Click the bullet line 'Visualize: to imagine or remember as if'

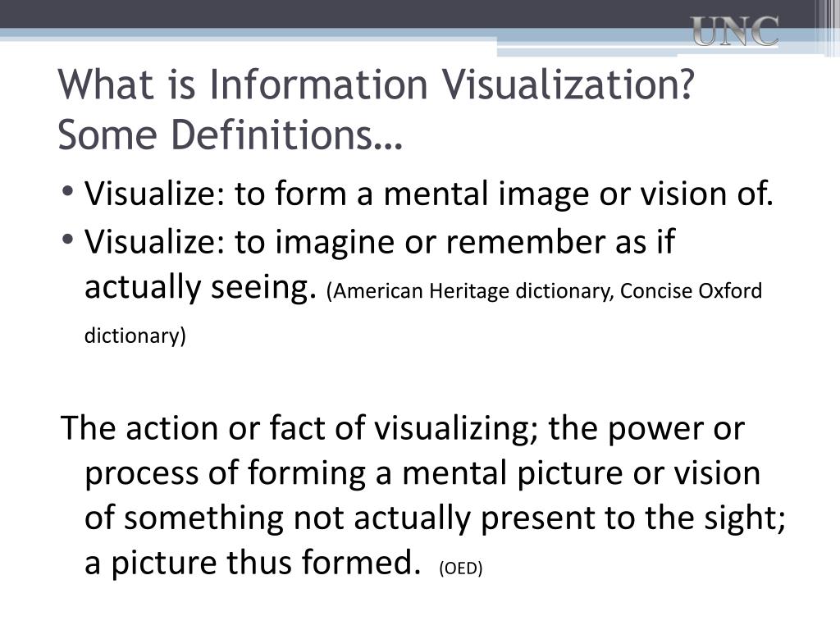point(380,243)
